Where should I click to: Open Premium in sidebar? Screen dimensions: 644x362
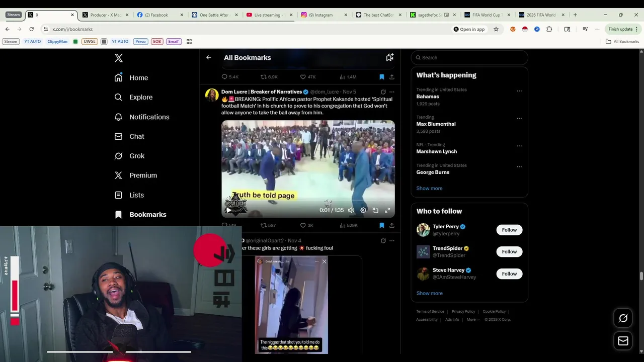click(136, 175)
